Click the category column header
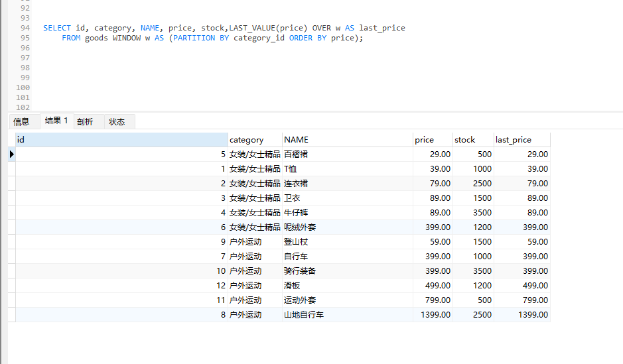 255,140
